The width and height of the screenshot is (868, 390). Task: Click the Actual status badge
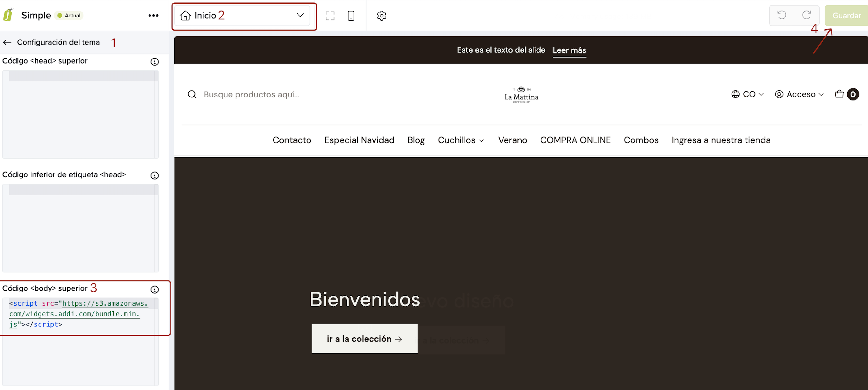(69, 16)
